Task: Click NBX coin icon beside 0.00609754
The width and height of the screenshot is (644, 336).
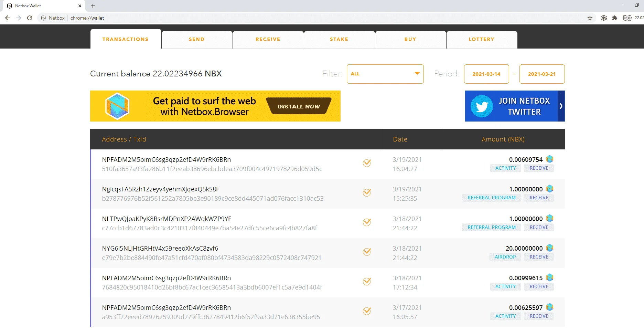Action: [550, 159]
